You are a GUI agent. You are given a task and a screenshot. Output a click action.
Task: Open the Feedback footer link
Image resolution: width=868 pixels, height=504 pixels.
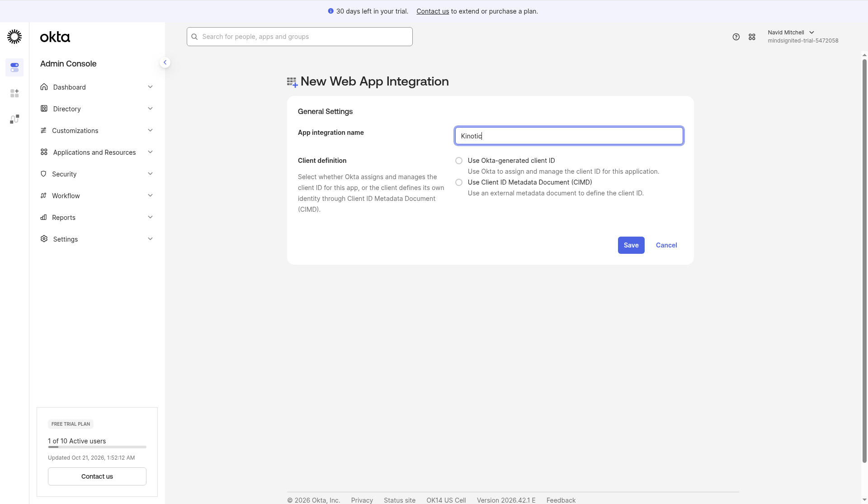click(561, 500)
